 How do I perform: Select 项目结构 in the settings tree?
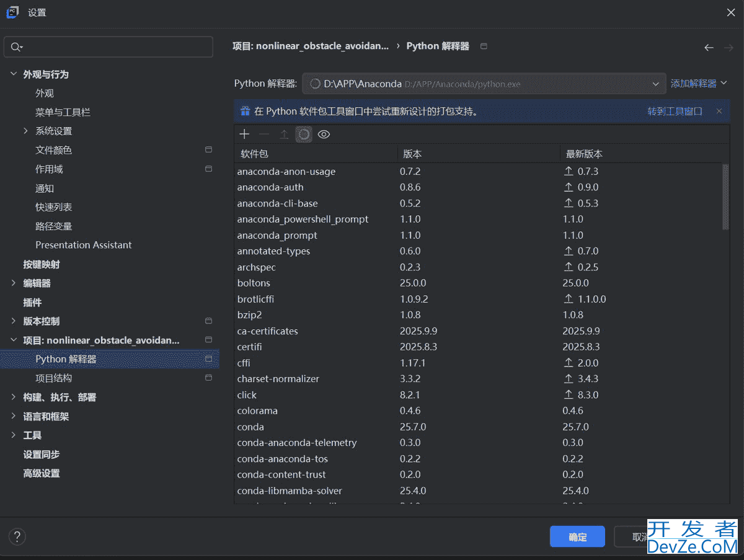pos(53,378)
